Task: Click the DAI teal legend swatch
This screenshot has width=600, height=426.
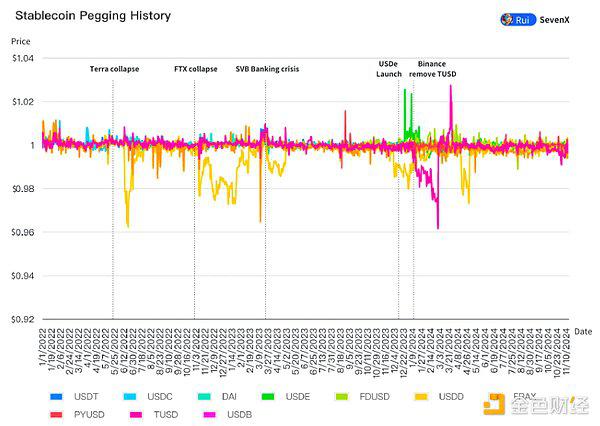Action: 204,397
